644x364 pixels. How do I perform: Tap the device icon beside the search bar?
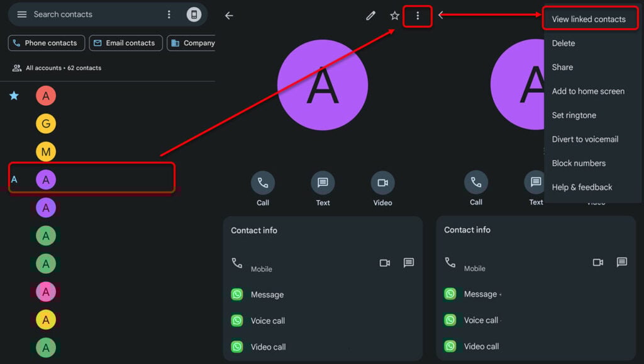click(x=195, y=14)
